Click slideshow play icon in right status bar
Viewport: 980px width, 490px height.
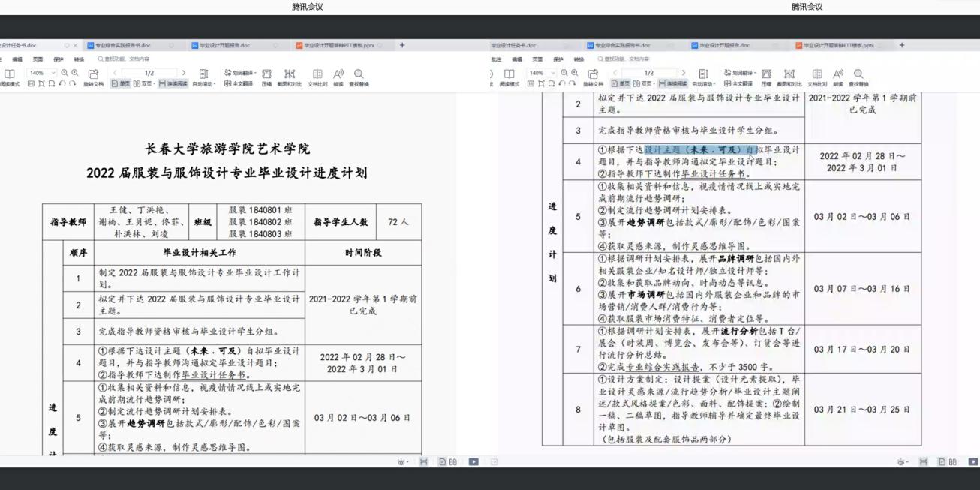pyautogui.click(x=973, y=461)
